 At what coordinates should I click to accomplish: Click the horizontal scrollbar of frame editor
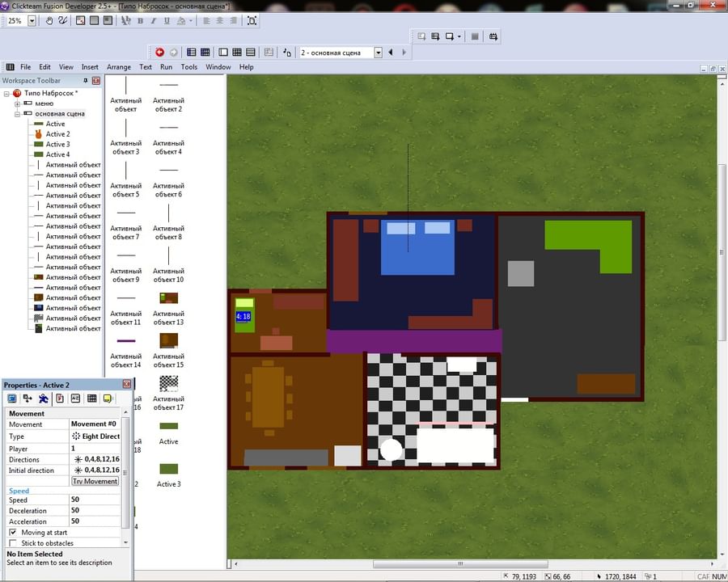[x=460, y=564]
